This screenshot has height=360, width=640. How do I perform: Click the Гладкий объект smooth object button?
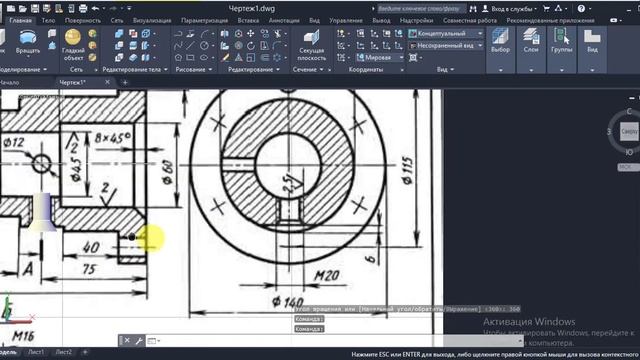pyautogui.click(x=73, y=45)
